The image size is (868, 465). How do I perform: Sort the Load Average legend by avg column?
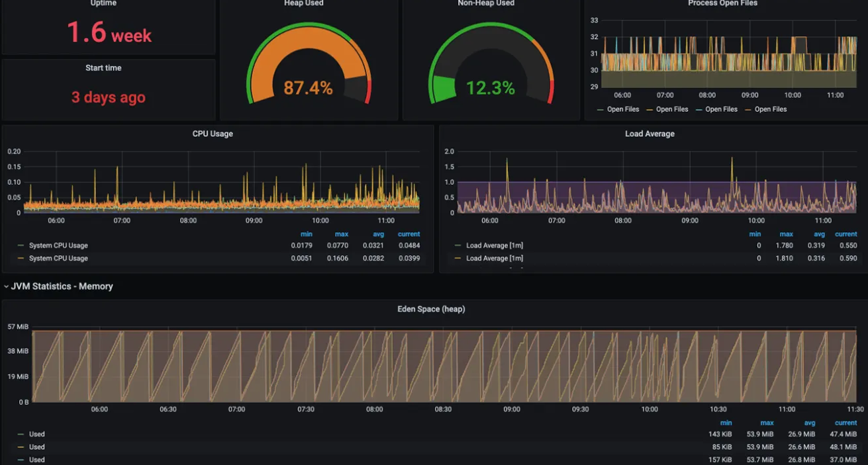(x=819, y=234)
